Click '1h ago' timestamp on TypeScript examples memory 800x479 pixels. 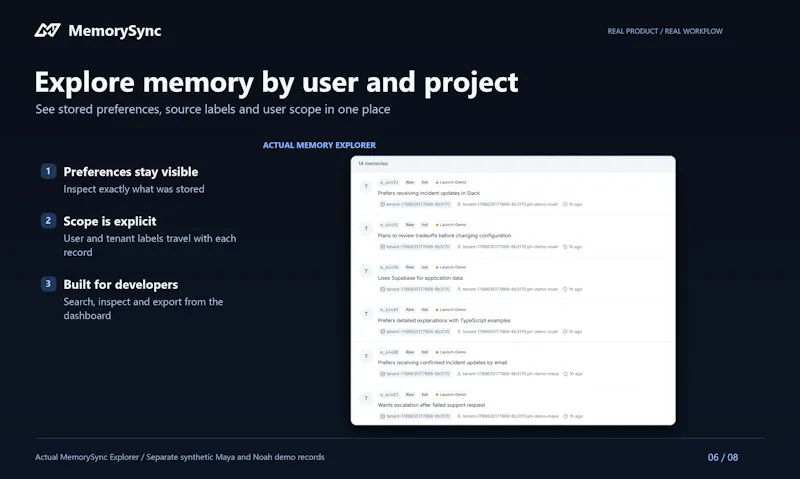click(572, 332)
